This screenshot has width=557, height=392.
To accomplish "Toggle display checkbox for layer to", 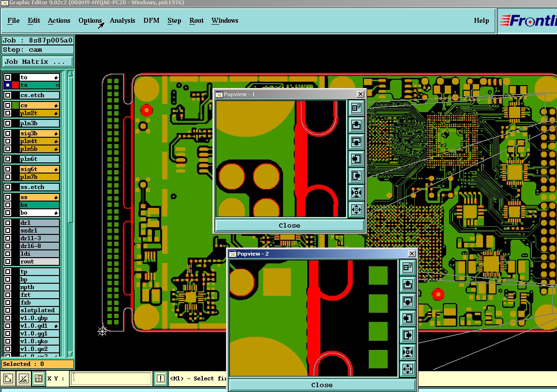I will tap(7, 77).
